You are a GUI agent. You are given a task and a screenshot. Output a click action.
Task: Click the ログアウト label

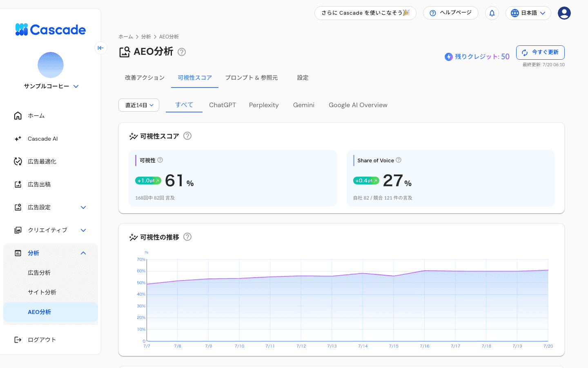(x=42, y=340)
